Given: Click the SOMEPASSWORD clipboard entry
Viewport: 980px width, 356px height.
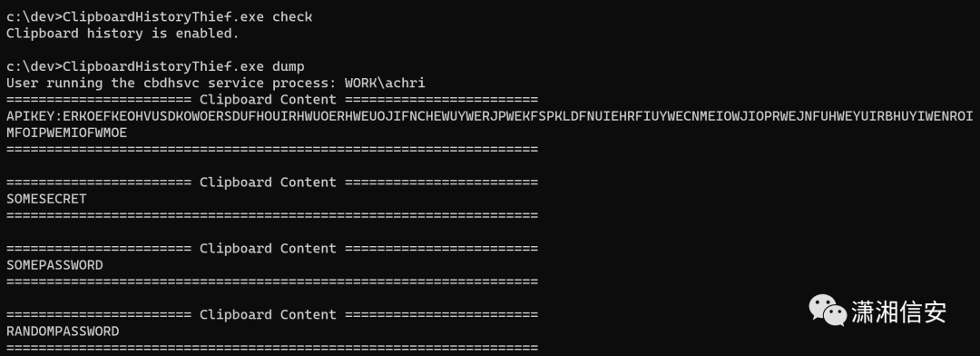Looking at the screenshot, I should (54, 265).
